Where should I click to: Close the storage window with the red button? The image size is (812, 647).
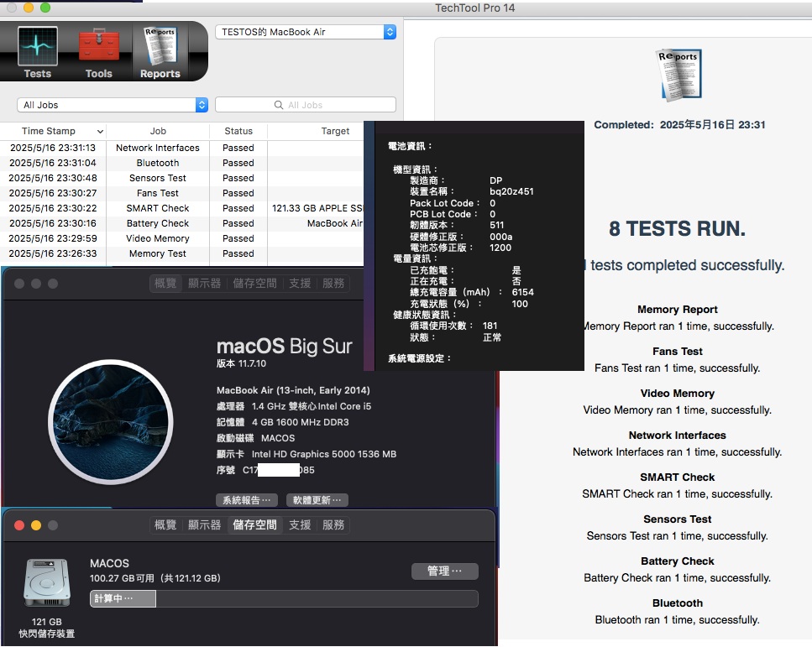(19, 525)
